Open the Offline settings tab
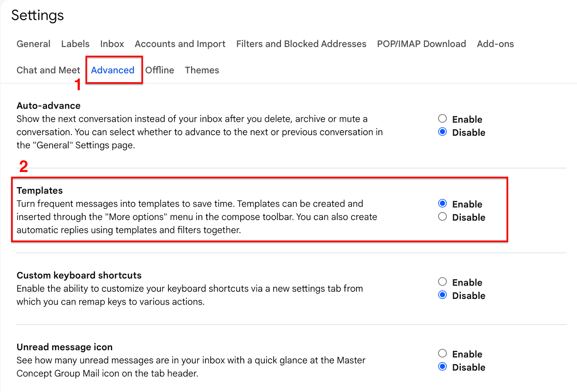The width and height of the screenshot is (577, 392). pyautogui.click(x=160, y=70)
